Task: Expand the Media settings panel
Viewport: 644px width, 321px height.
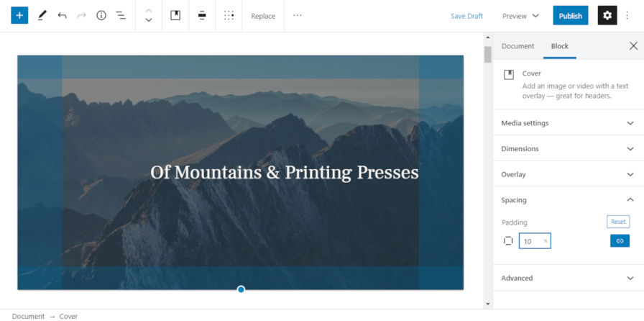Action: point(568,123)
